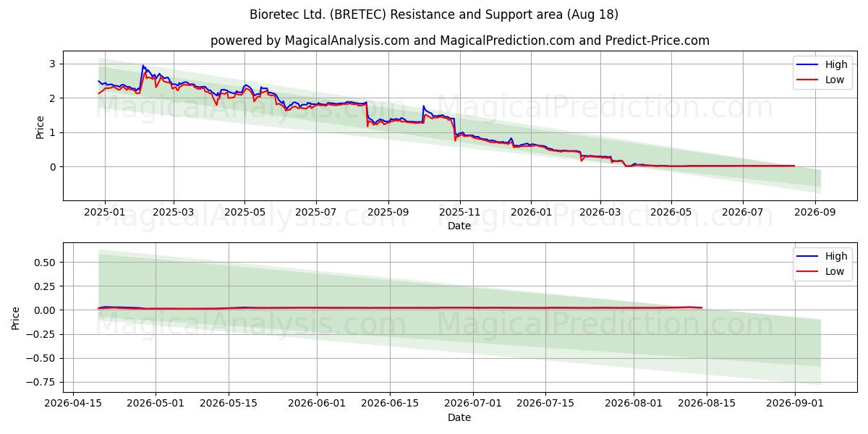Screen dimensions: 868x434
Task: Click the price tick '1' on the top chart axis
Action: tap(53, 132)
